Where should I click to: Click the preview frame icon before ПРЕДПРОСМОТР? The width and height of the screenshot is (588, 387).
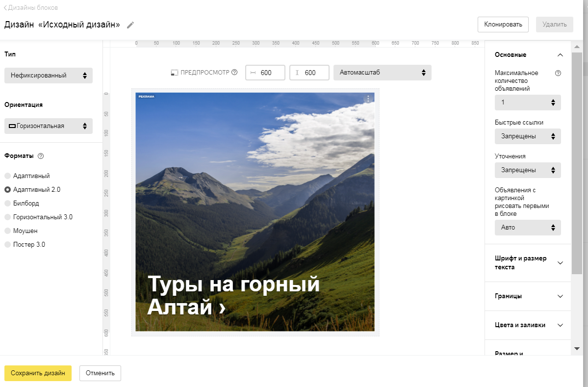(174, 73)
